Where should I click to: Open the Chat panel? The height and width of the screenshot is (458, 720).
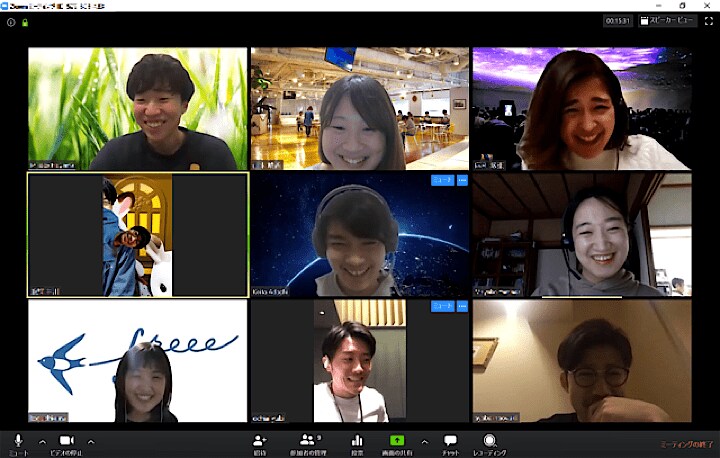[450, 441]
